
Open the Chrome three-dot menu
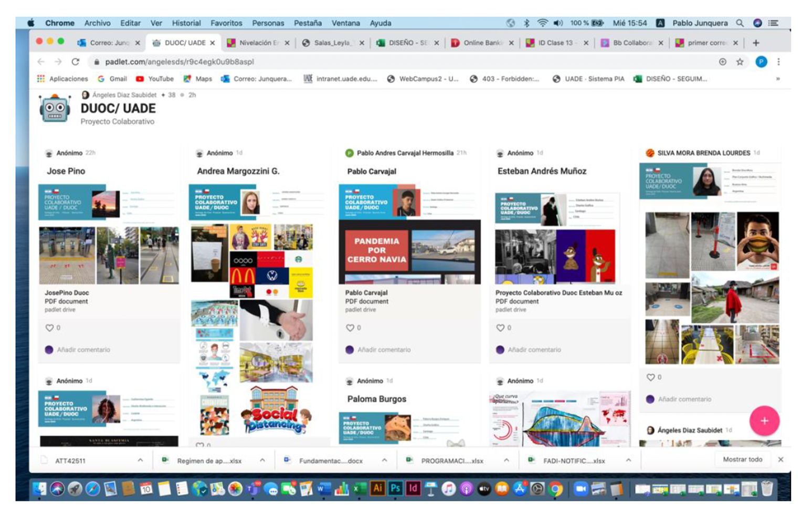[778, 62]
